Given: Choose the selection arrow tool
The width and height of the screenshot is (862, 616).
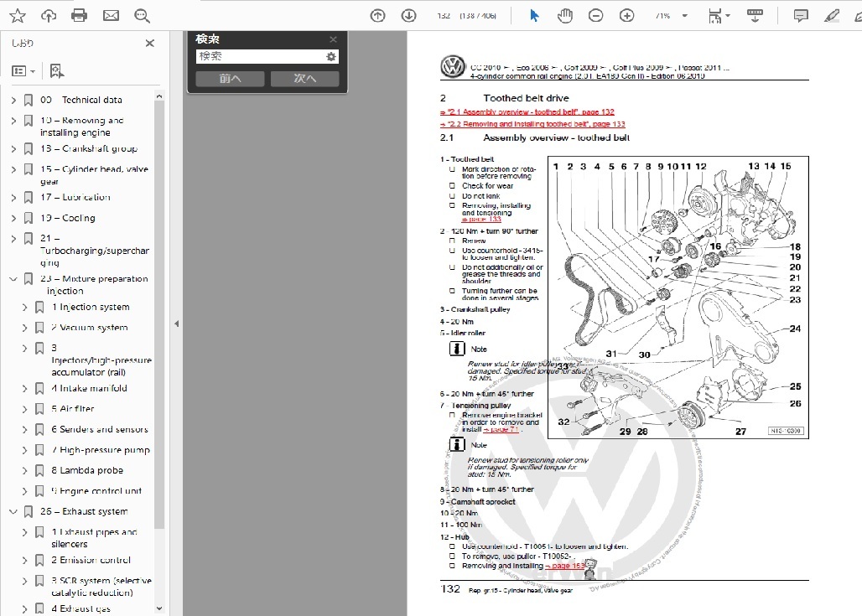Looking at the screenshot, I should click(x=534, y=15).
